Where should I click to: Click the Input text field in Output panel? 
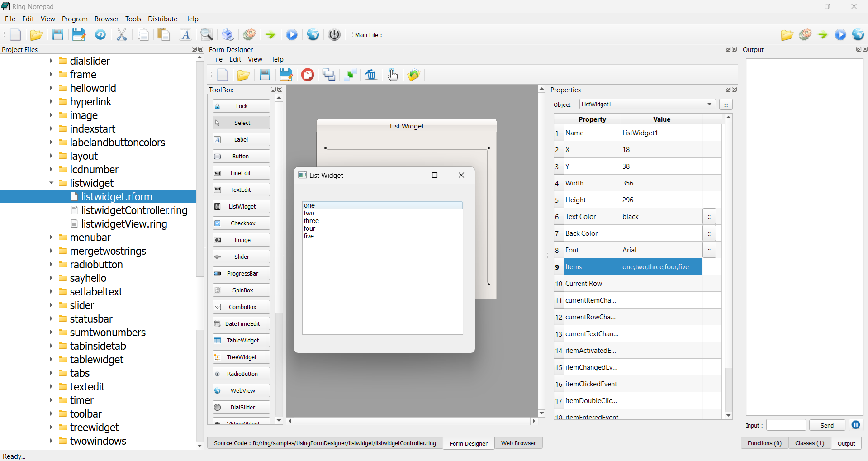[786, 425]
